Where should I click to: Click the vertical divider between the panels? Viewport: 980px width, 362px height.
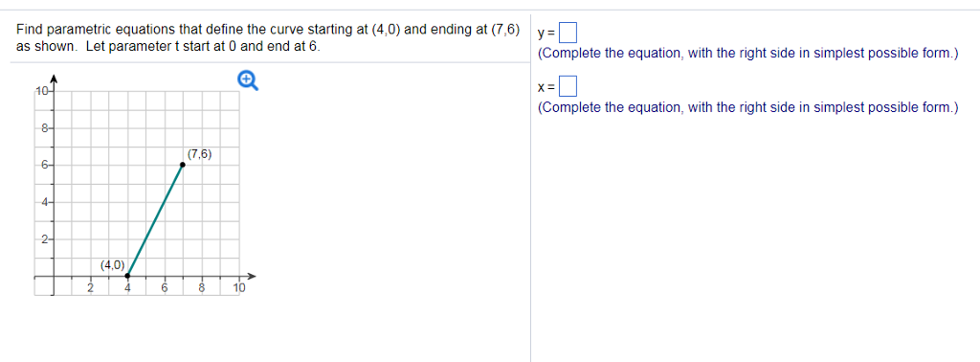pyautogui.click(x=530, y=188)
